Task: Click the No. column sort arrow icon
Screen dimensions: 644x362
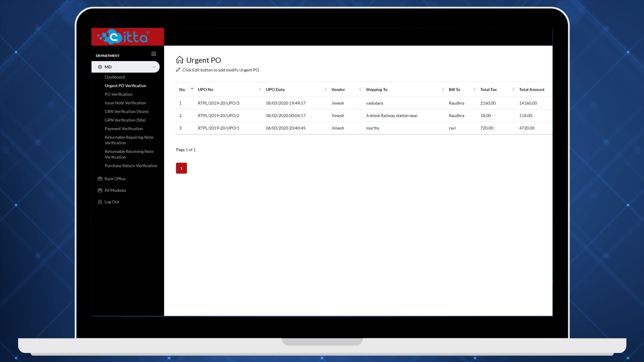Action: pyautogui.click(x=192, y=88)
